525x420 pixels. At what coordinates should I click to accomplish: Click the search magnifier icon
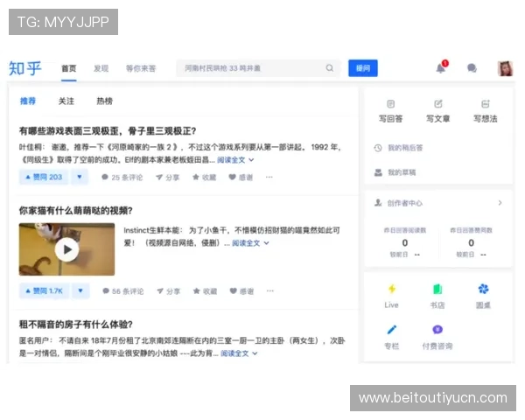[x=330, y=68]
